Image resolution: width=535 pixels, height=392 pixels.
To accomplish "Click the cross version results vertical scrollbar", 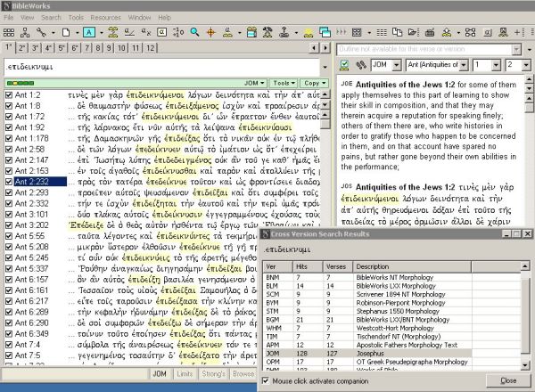I will (x=525, y=315).
